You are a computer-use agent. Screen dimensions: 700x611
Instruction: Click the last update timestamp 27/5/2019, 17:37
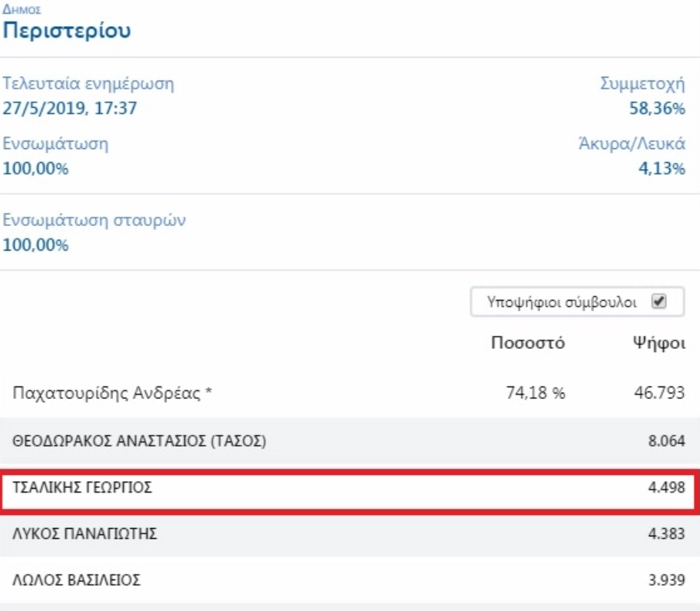pos(70,108)
